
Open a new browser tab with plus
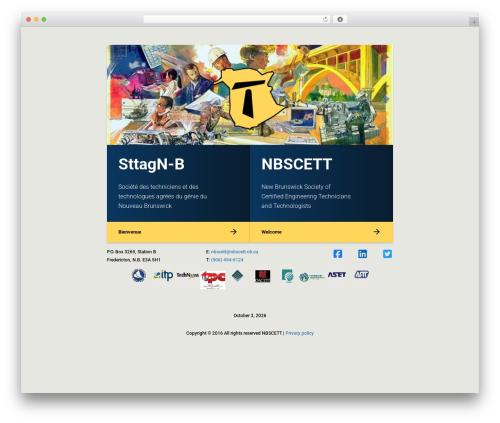(x=474, y=22)
